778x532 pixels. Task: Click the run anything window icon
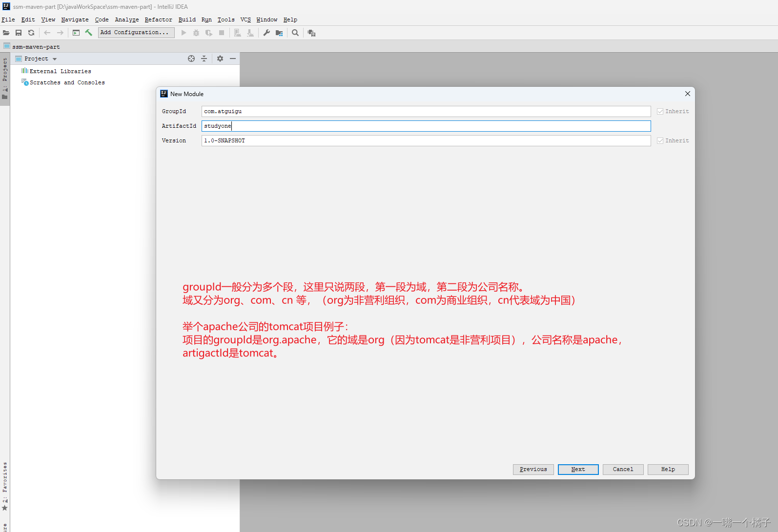pos(76,33)
